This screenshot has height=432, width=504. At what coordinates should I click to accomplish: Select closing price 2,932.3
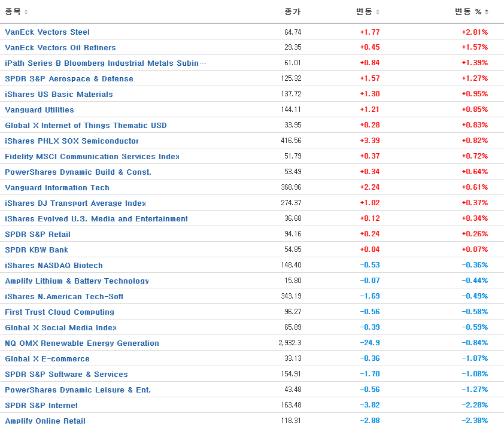[x=290, y=343]
